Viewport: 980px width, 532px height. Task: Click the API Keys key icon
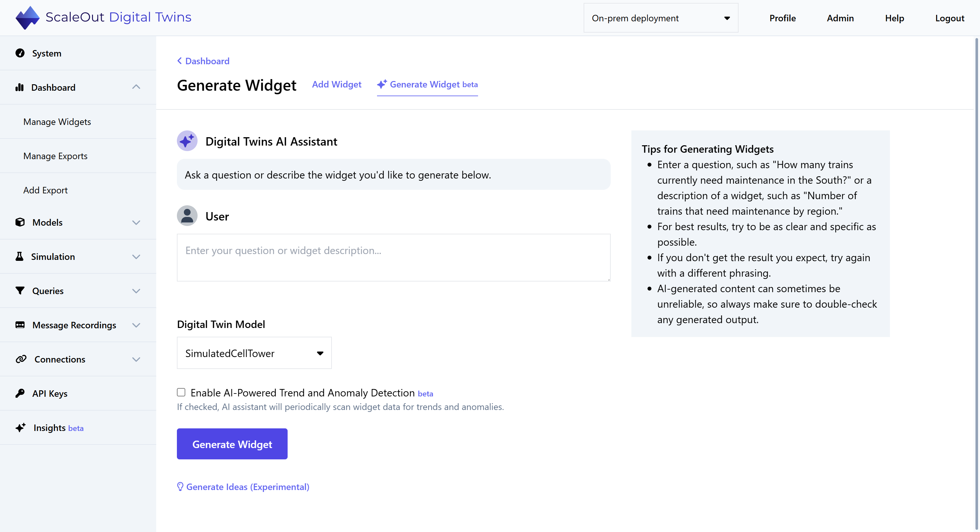[20, 393]
